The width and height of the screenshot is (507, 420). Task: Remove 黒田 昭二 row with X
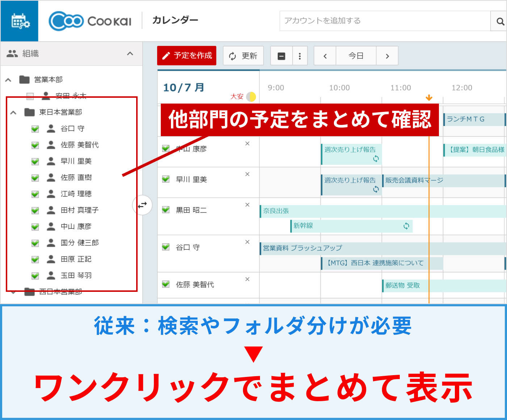247,205
